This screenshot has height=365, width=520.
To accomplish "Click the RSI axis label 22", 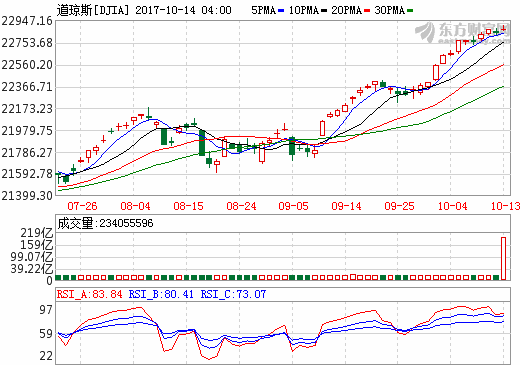I will coord(46,356).
